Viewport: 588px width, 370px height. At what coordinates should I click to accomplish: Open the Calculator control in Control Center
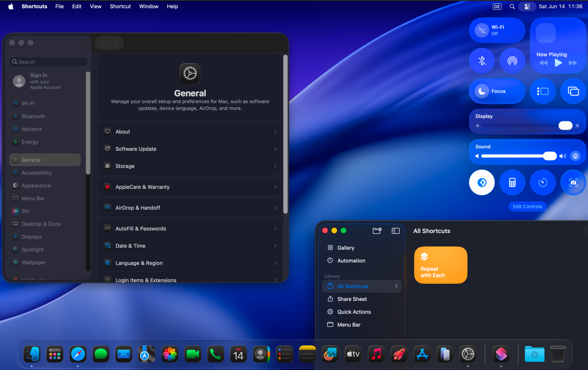tap(512, 183)
